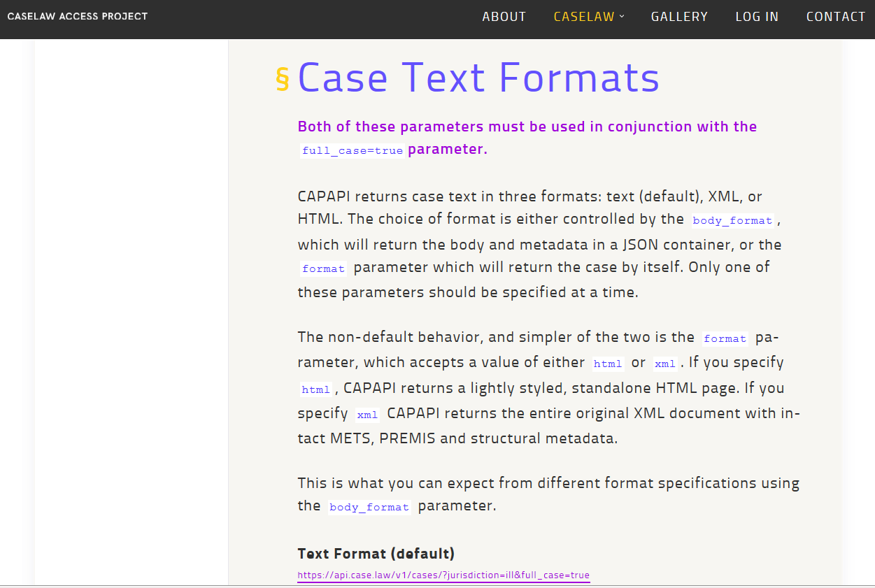Image resolution: width=875 pixels, height=588 pixels.
Task: Click the section anchor symbol beside the heading
Action: click(x=283, y=79)
